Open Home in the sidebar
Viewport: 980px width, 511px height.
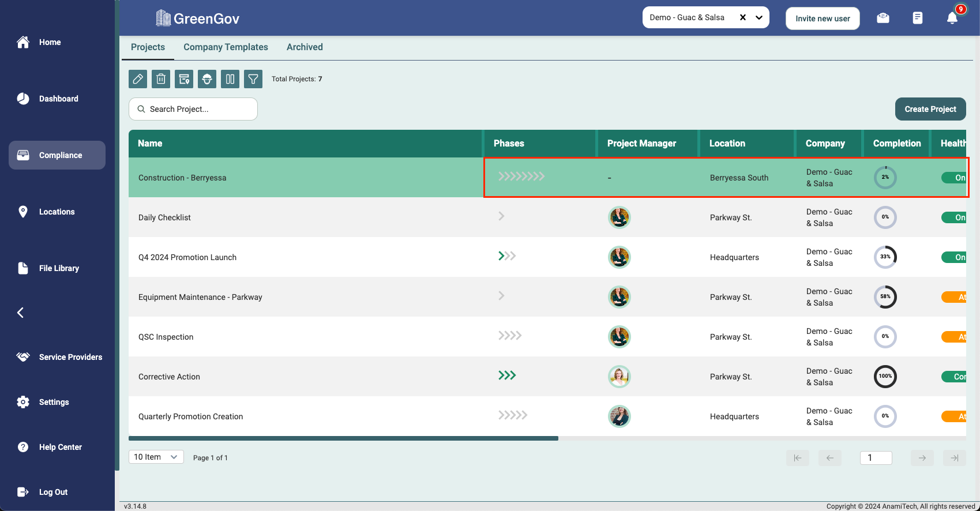pyautogui.click(x=57, y=42)
